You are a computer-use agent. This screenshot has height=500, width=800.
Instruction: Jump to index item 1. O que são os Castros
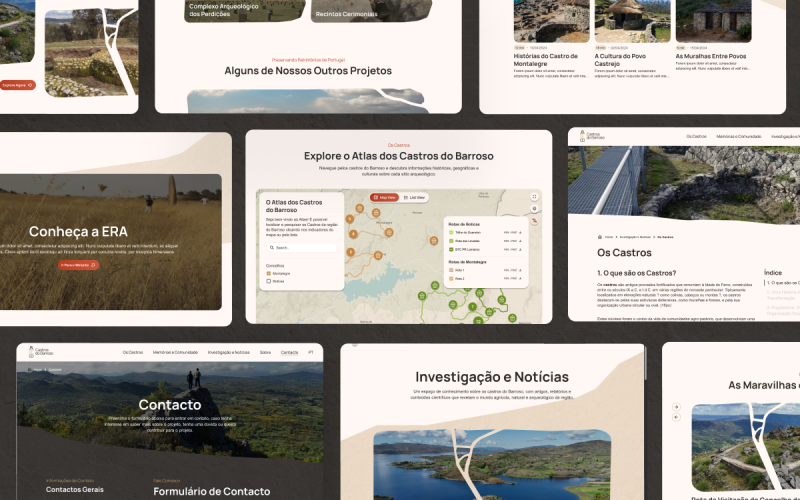pyautogui.click(x=783, y=283)
